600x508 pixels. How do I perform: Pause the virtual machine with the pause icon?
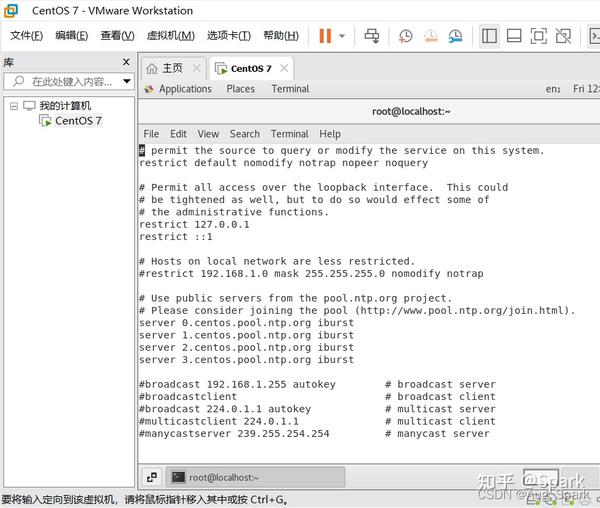(325, 36)
